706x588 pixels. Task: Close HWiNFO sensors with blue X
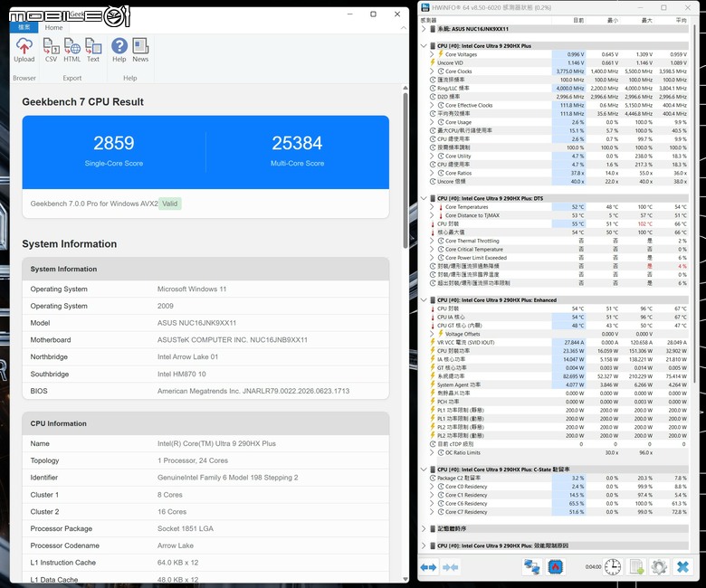(682, 567)
